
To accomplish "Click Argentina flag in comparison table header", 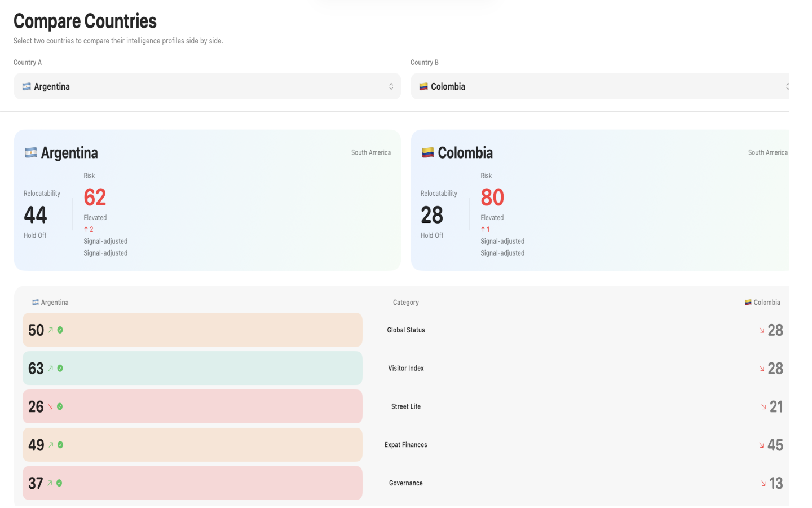I will point(36,303).
